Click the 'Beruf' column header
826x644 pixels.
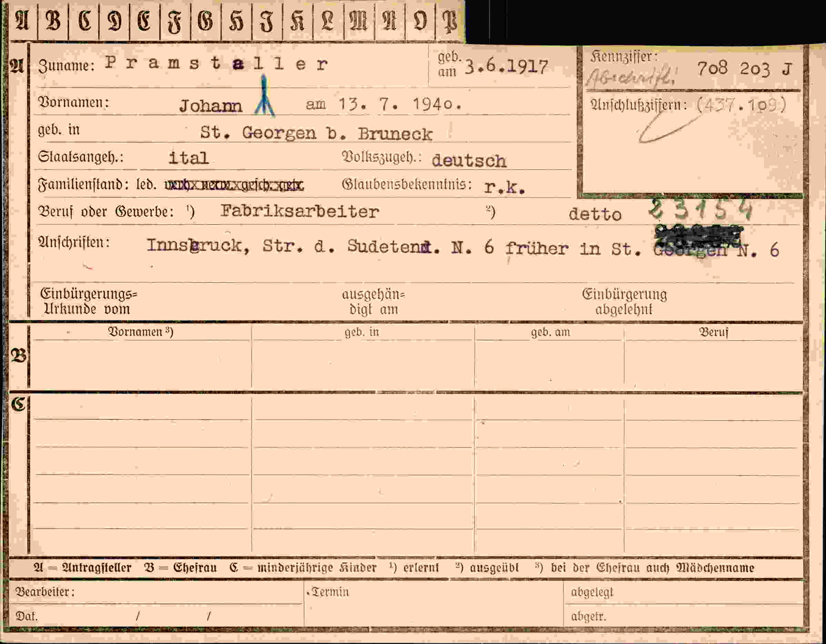(x=713, y=332)
